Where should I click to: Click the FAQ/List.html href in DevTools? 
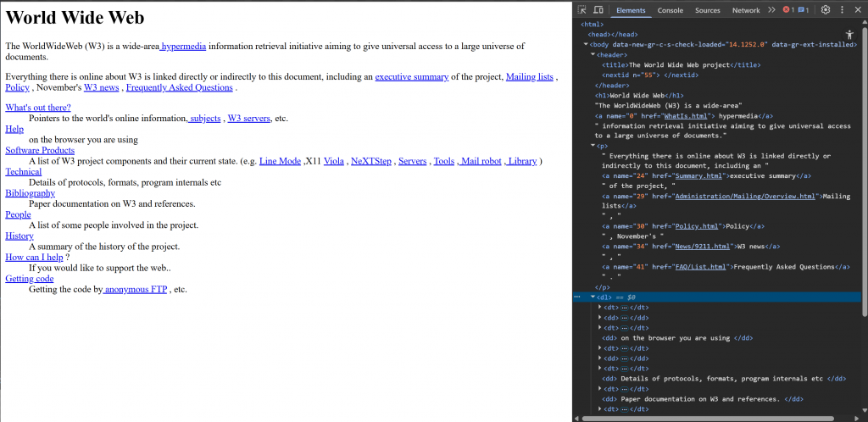(x=700, y=267)
